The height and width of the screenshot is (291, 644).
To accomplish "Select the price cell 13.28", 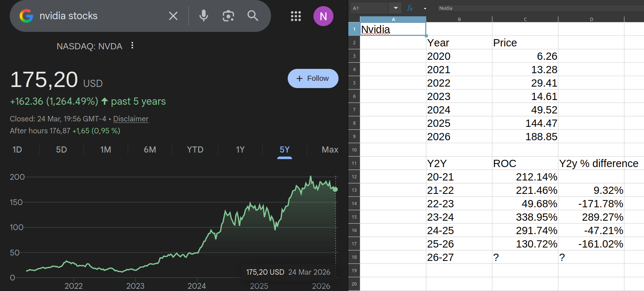I will point(525,69).
